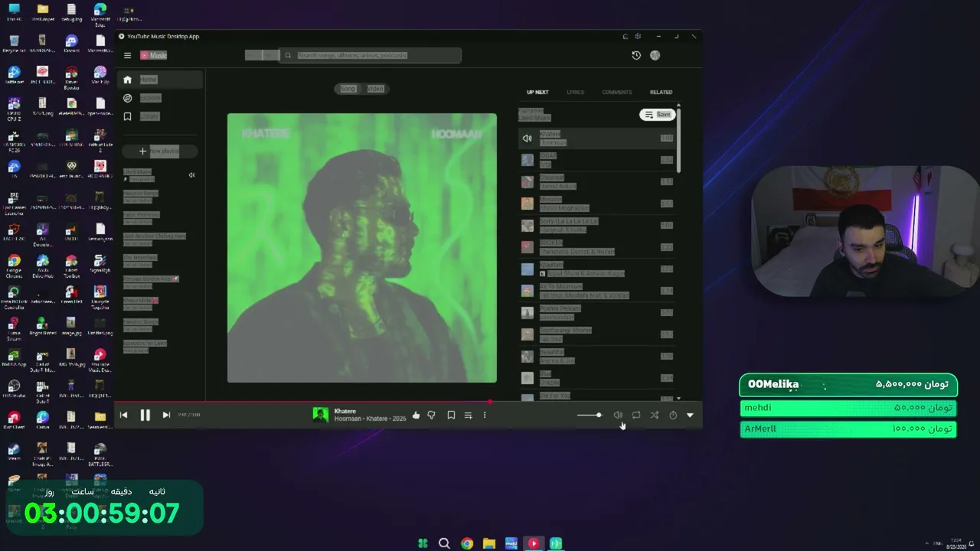
Task: Open Google Chrome from the taskbar
Action: tap(467, 543)
